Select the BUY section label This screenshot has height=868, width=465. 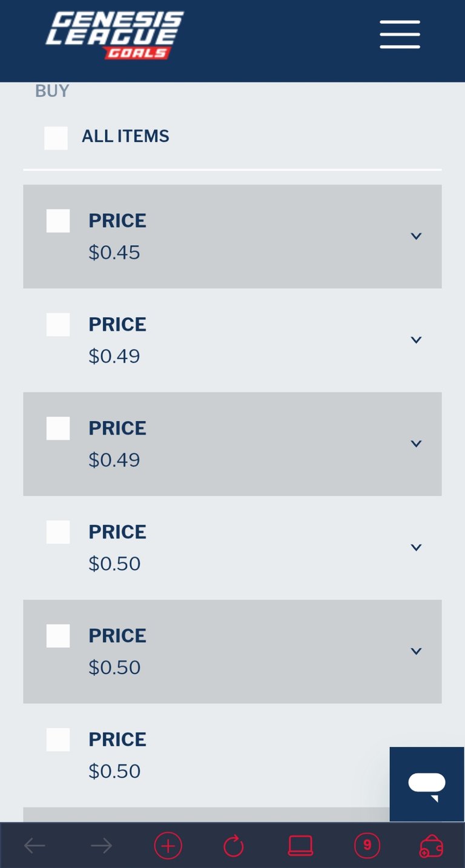(x=52, y=91)
